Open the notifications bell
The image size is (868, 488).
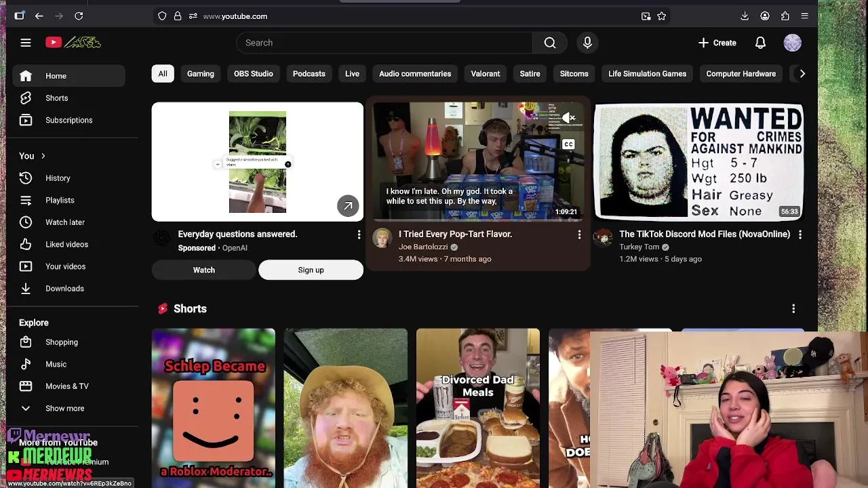pyautogui.click(x=760, y=43)
